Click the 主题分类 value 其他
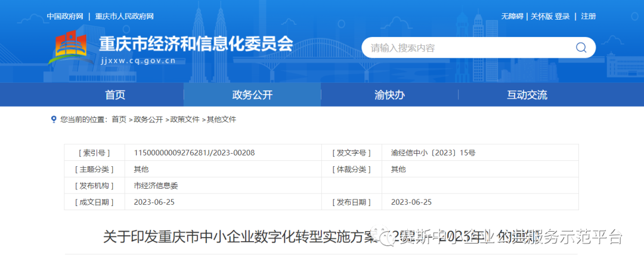The image size is (644, 265). tap(141, 169)
